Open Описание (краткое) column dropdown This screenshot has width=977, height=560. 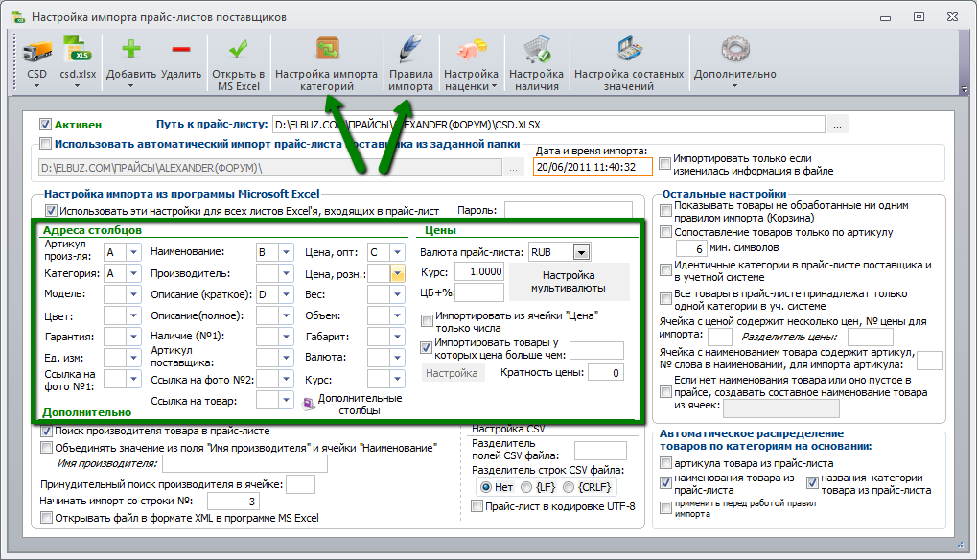[x=286, y=294]
